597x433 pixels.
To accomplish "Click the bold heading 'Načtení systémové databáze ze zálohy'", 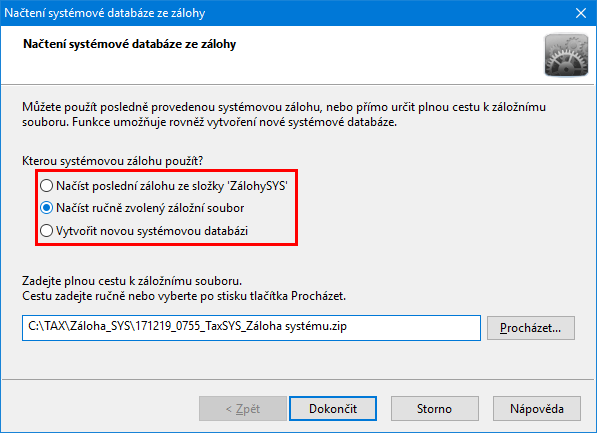I will pyautogui.click(x=129, y=44).
